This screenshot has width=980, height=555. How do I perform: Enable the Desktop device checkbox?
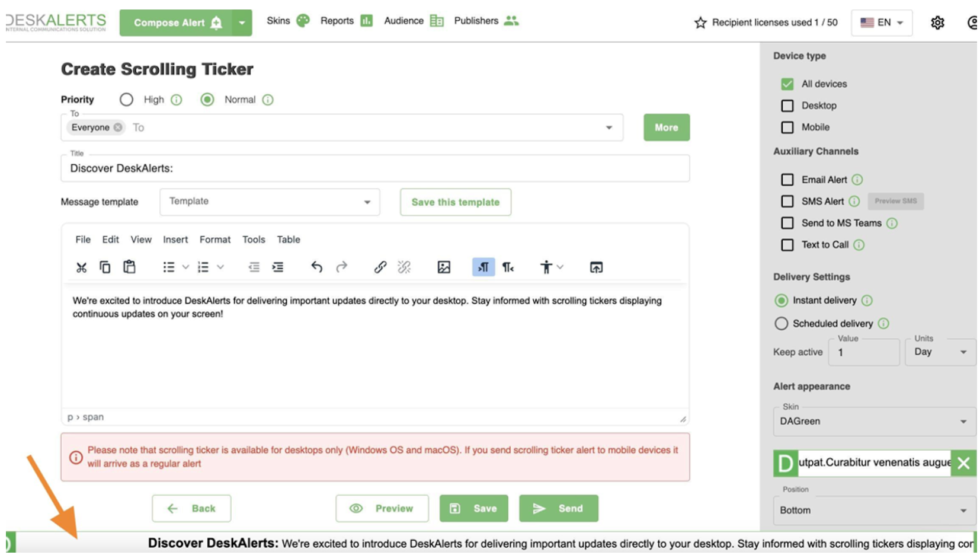pos(787,106)
